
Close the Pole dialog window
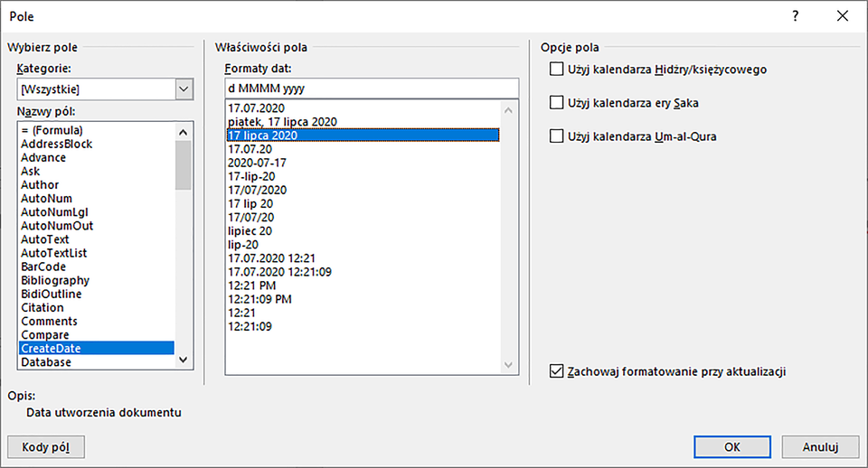(843, 16)
